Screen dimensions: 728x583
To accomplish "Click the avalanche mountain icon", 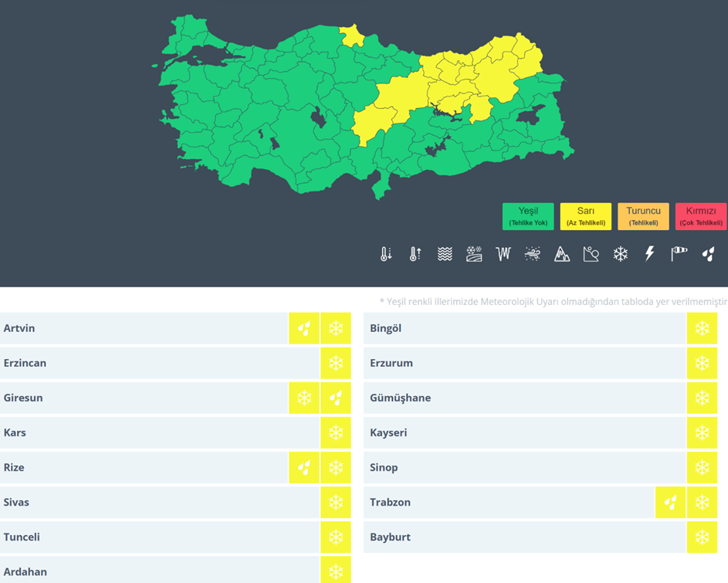I will click(x=562, y=254).
